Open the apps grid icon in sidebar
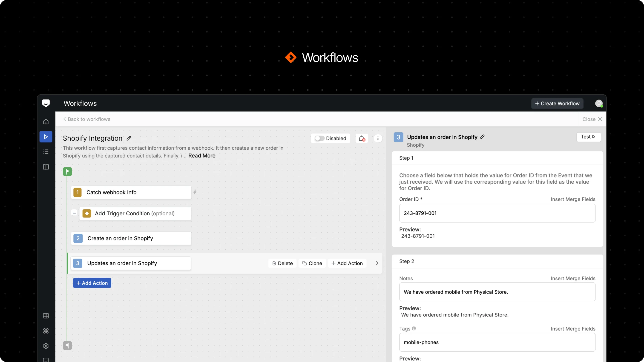This screenshot has width=644, height=362. [x=46, y=331]
